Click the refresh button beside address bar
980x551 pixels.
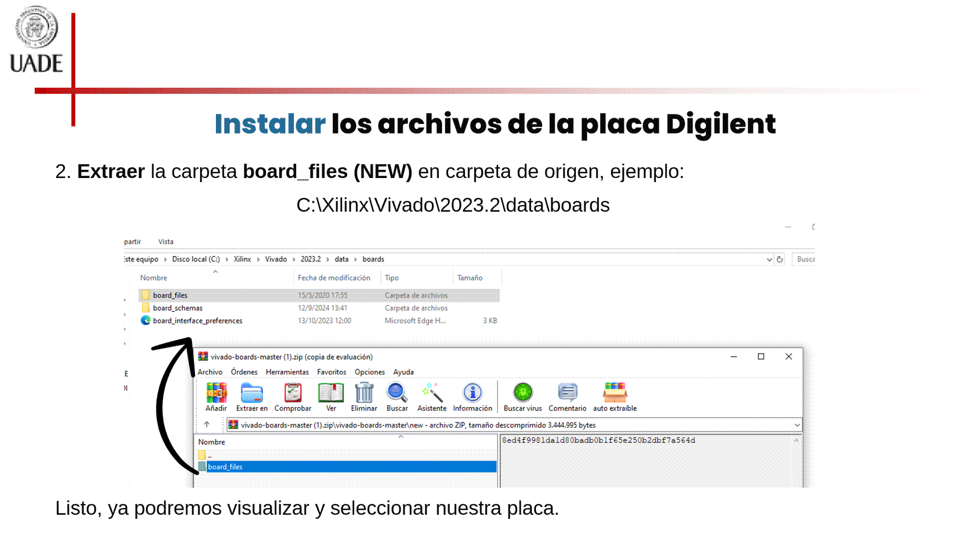(x=779, y=260)
